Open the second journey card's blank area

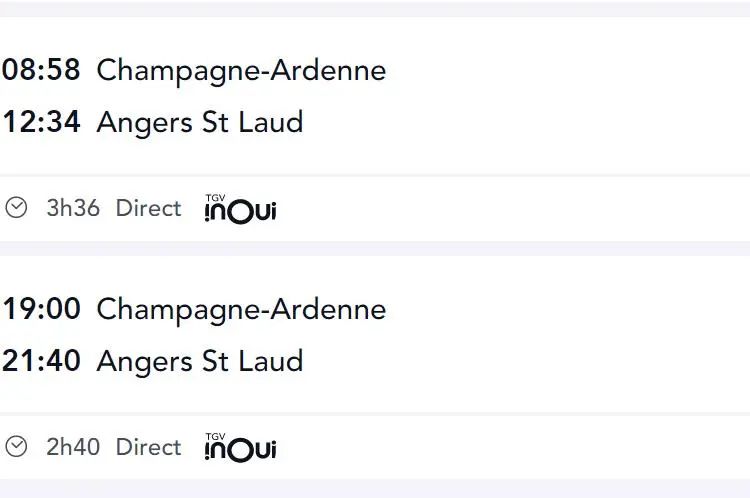tap(564, 335)
